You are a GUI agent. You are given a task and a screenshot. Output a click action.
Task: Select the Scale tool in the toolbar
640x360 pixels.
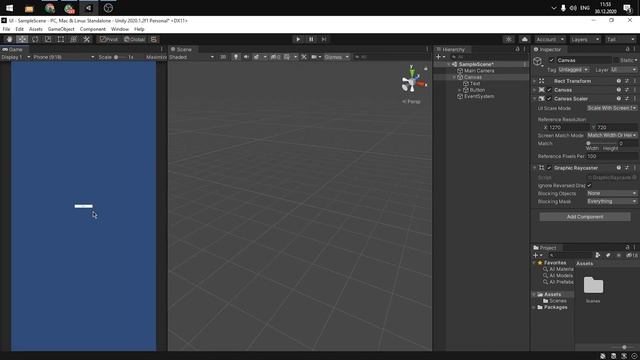tap(48, 40)
